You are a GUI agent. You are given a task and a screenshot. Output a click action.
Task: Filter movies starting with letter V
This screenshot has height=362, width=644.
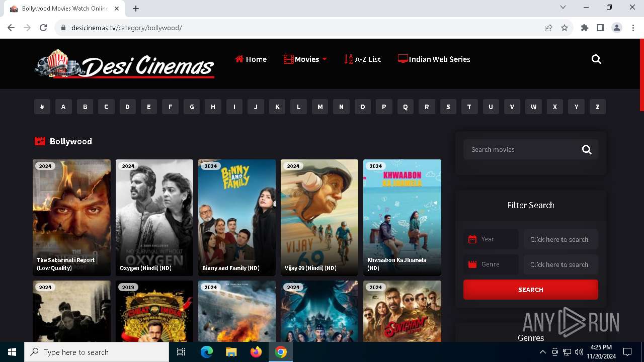pyautogui.click(x=512, y=107)
